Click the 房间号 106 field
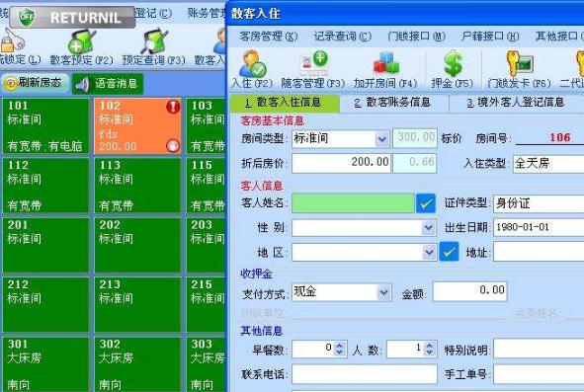584x392 pixels. (x=549, y=137)
